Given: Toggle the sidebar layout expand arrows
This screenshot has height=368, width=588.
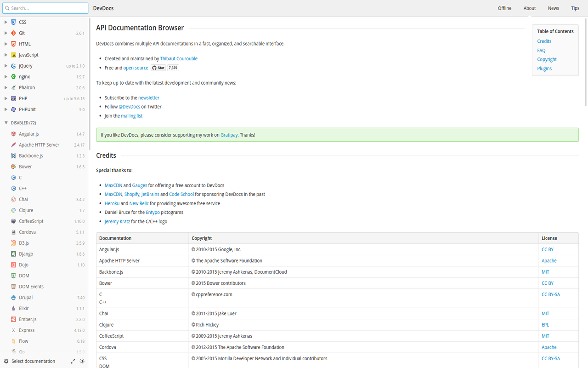Looking at the screenshot, I should [x=73, y=361].
